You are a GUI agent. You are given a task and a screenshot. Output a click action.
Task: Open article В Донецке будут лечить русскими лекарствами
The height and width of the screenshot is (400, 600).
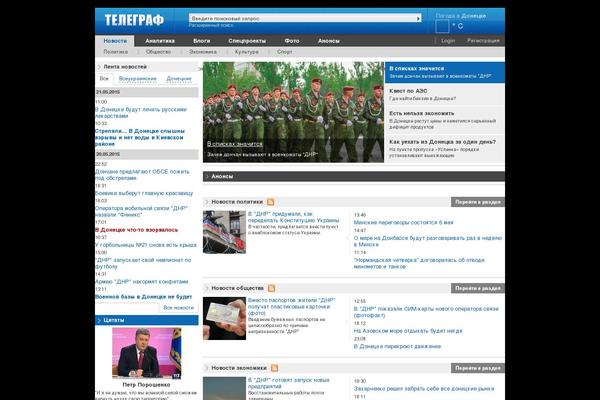pyautogui.click(x=141, y=113)
